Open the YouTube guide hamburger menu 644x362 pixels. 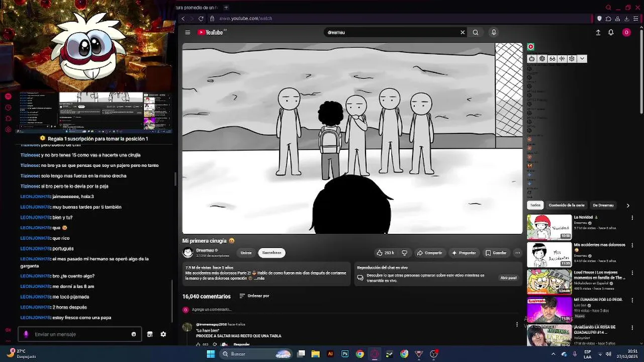(x=188, y=32)
